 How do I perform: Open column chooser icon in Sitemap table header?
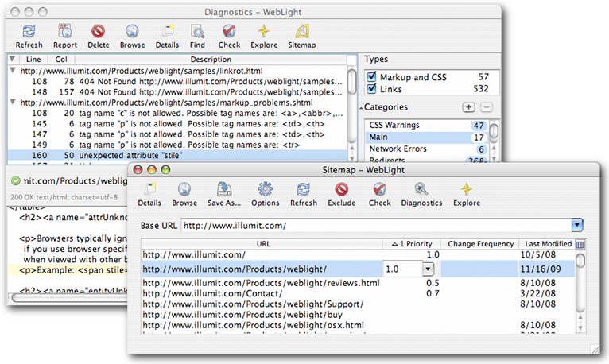point(580,244)
